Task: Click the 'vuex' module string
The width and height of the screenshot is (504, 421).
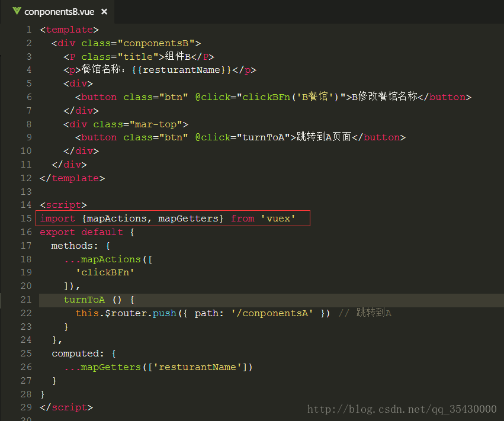Action: 278,218
